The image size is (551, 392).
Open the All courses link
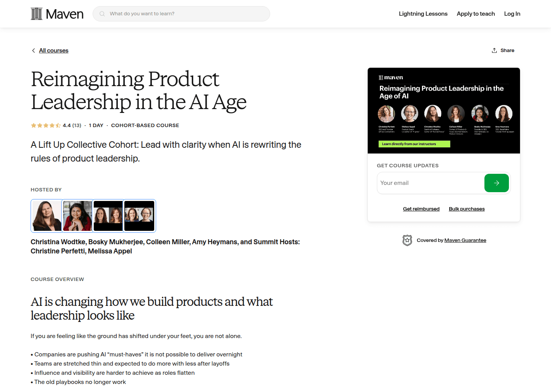coord(54,50)
